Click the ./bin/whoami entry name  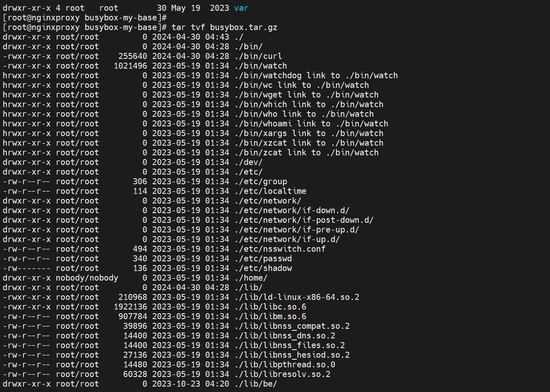[x=263, y=124]
